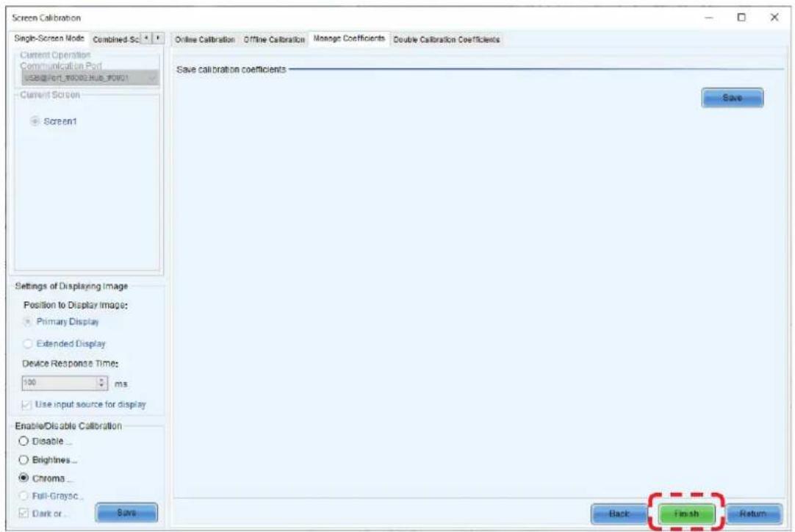Click 'Save calibration coefficients' heading text
Viewport: 795px width, 532px height.
coord(231,70)
